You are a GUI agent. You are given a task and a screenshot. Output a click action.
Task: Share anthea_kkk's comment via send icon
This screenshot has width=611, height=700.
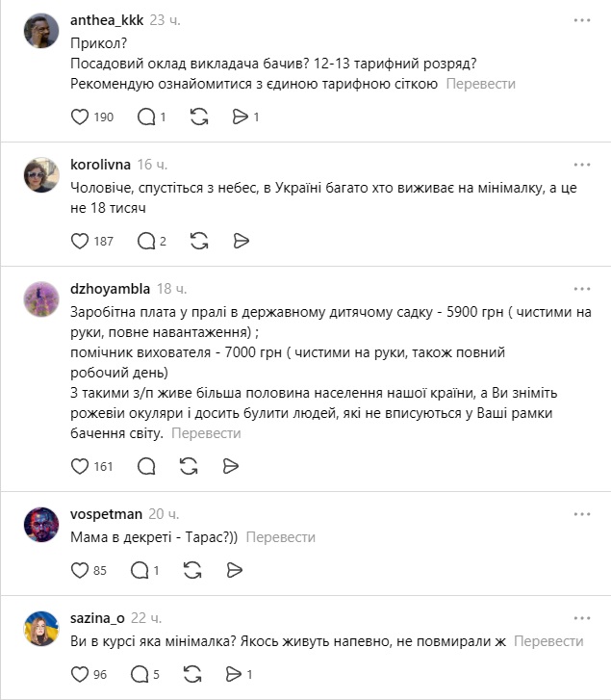pyautogui.click(x=240, y=117)
